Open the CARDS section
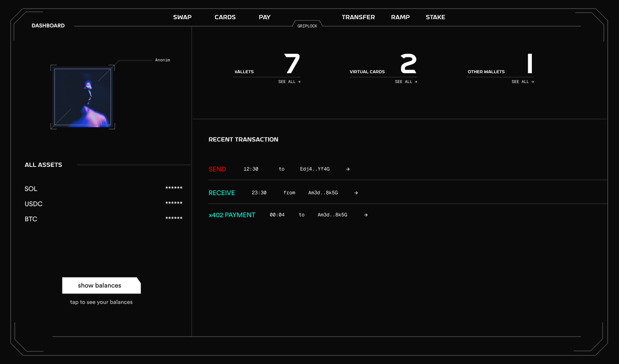This screenshot has height=364, width=619. click(x=225, y=17)
